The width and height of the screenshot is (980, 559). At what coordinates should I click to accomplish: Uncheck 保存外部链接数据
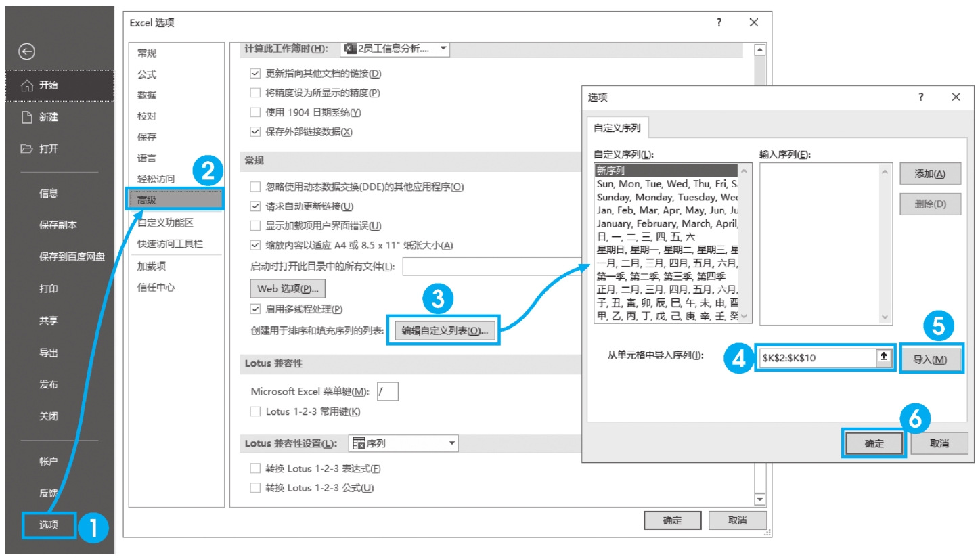point(255,132)
